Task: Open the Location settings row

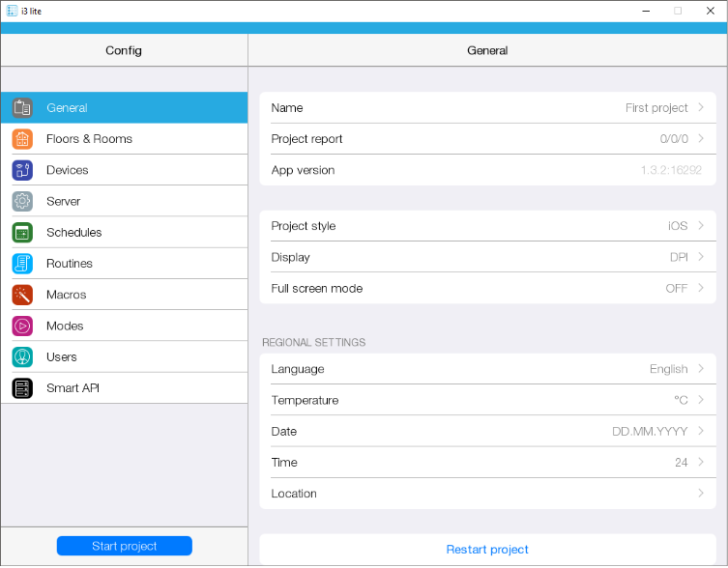Action: 487,494
